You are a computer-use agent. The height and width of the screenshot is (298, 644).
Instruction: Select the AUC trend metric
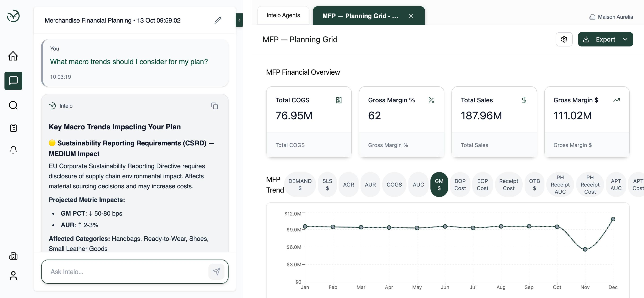418,185
